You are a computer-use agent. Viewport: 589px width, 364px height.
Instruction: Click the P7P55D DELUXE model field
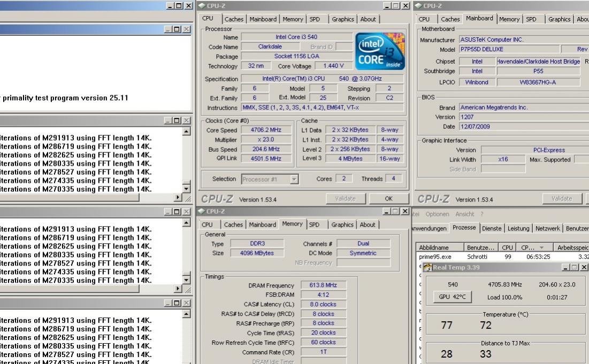[508, 49]
